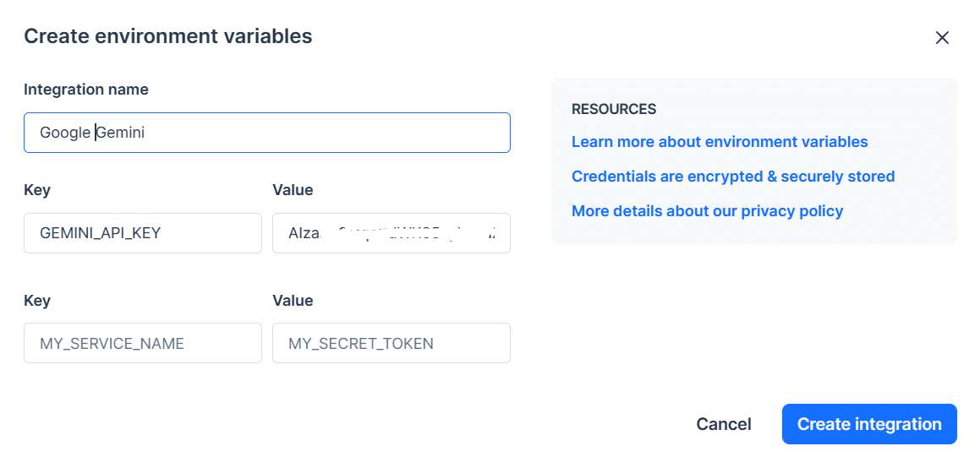Click the word Gemini in Integration name
The height and width of the screenshot is (457, 980).
click(121, 133)
